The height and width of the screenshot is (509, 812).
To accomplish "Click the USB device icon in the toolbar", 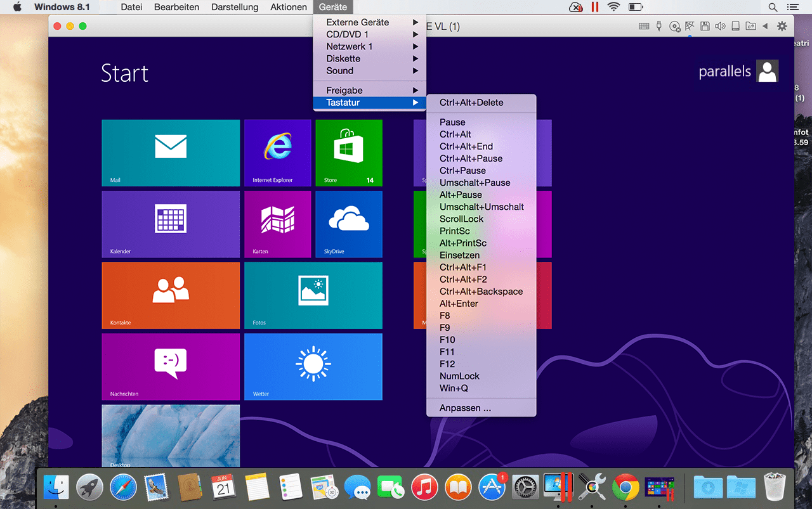I will (x=659, y=26).
